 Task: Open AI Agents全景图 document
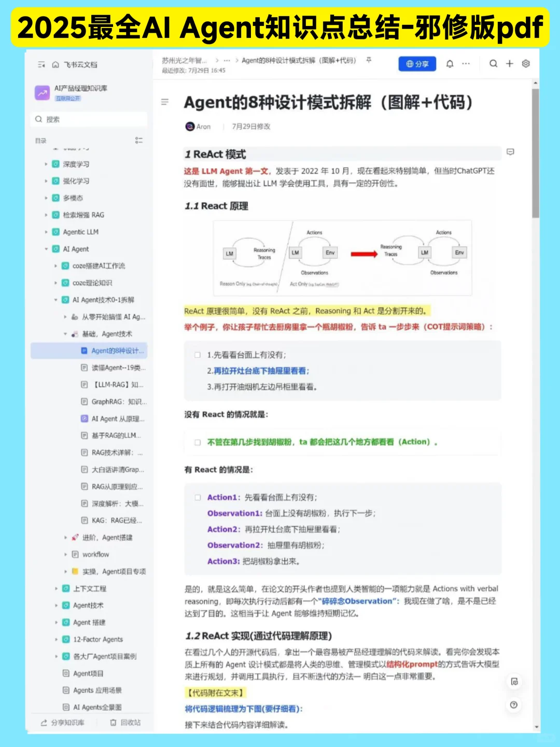point(97,708)
